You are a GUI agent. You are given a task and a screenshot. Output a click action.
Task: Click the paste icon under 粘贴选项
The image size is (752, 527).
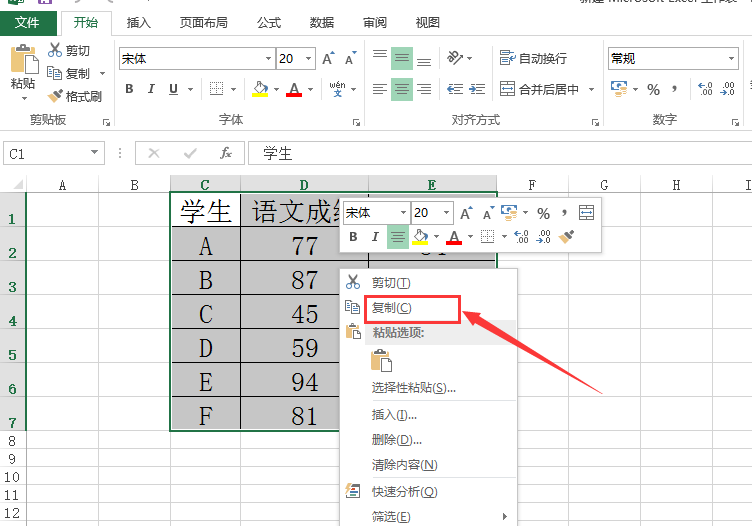tap(382, 361)
